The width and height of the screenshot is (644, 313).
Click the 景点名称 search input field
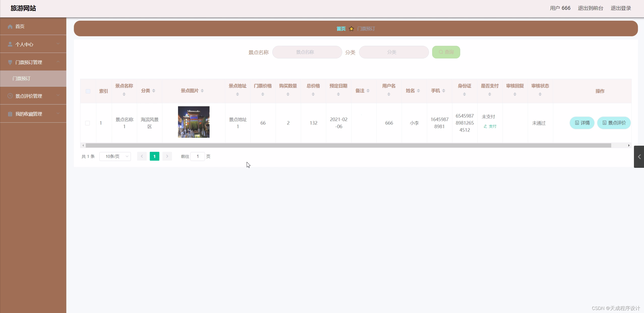[x=307, y=52]
